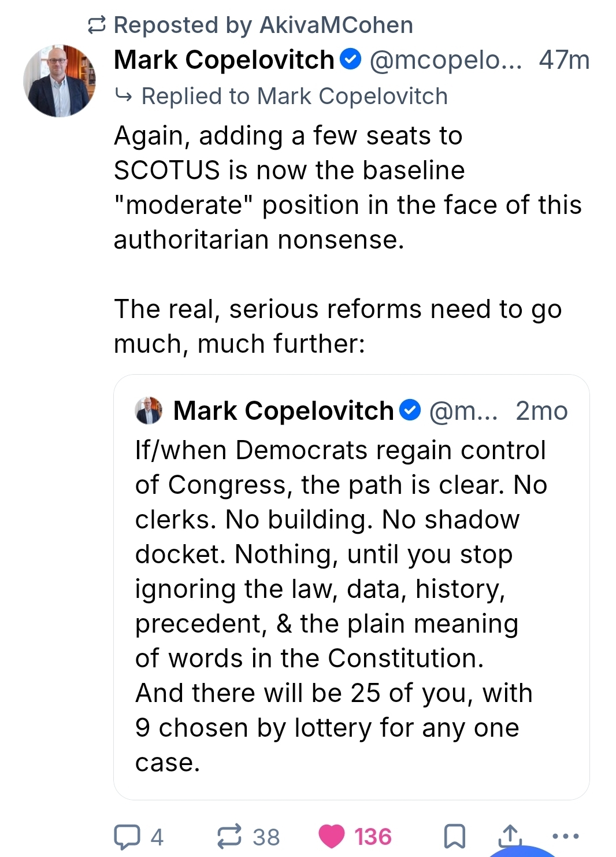Repost this post via repost icon
Viewport: 616px width, 857px height.
[229, 836]
